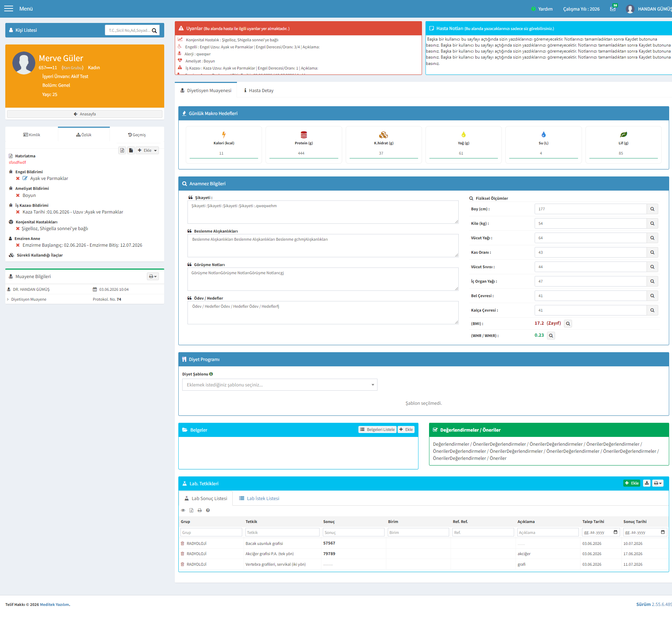
Task: Expand the Diyetisyen Muayene row chevron
Action: (8, 299)
